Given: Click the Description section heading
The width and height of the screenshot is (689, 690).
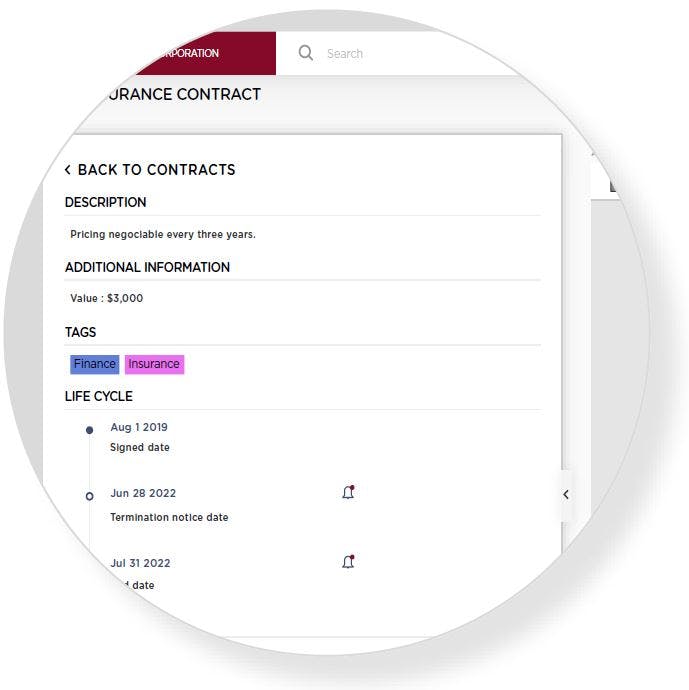Looking at the screenshot, I should pyautogui.click(x=105, y=202).
